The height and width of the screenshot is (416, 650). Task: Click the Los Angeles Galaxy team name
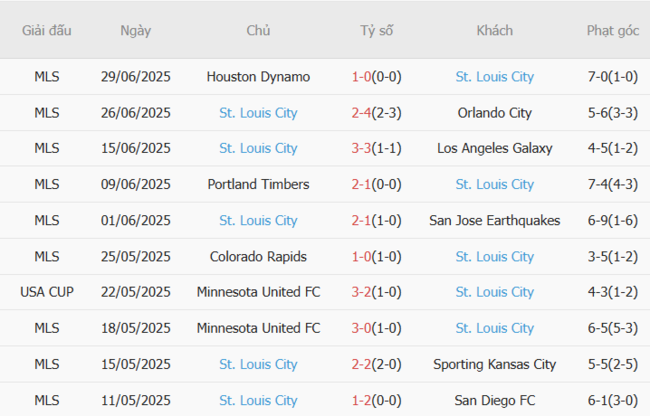(x=494, y=148)
